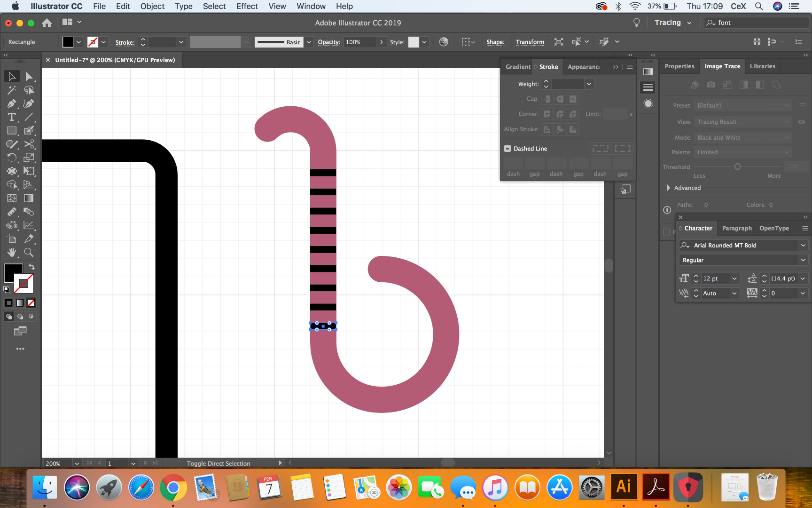Open the kerning Auto dropdown
The image size is (812, 508).
tap(734, 293)
